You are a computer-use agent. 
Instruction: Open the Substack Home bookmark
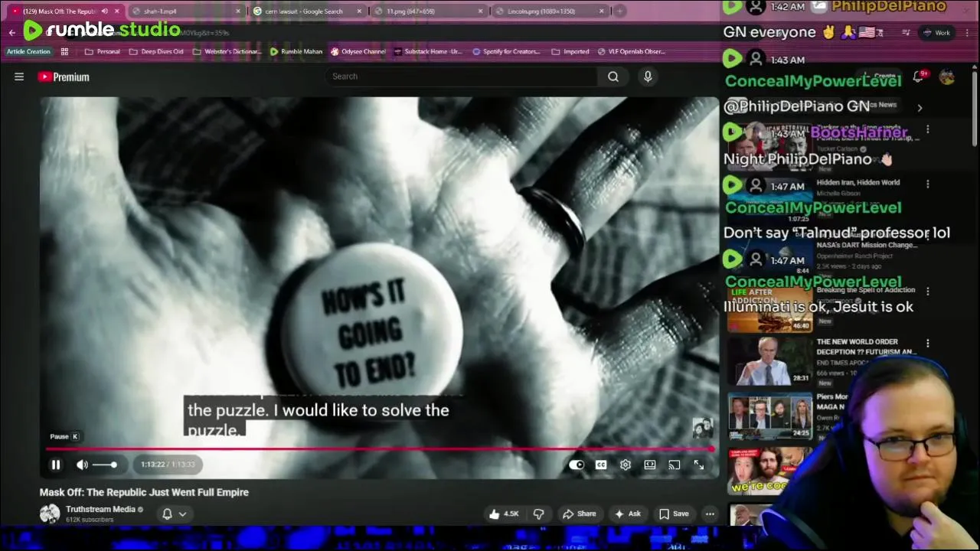pos(427,52)
